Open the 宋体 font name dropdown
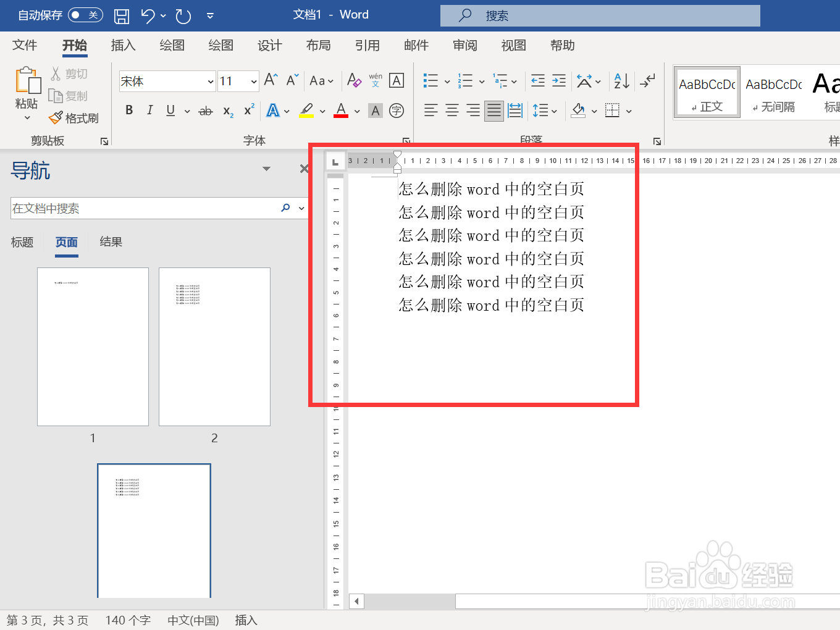The width and height of the screenshot is (840, 630). point(209,81)
